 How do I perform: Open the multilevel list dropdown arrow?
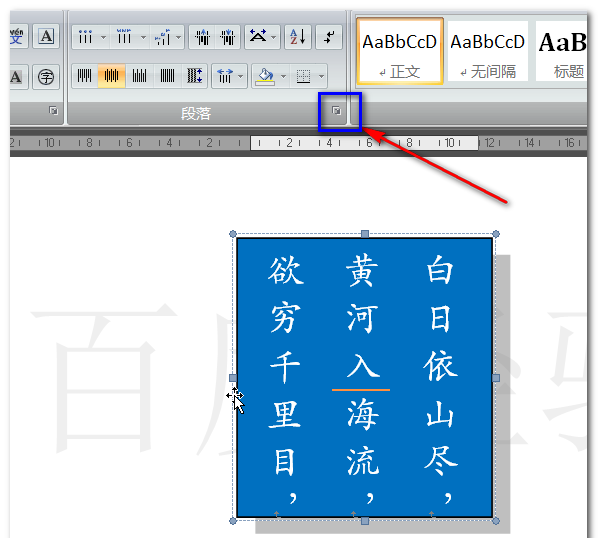click(178, 37)
